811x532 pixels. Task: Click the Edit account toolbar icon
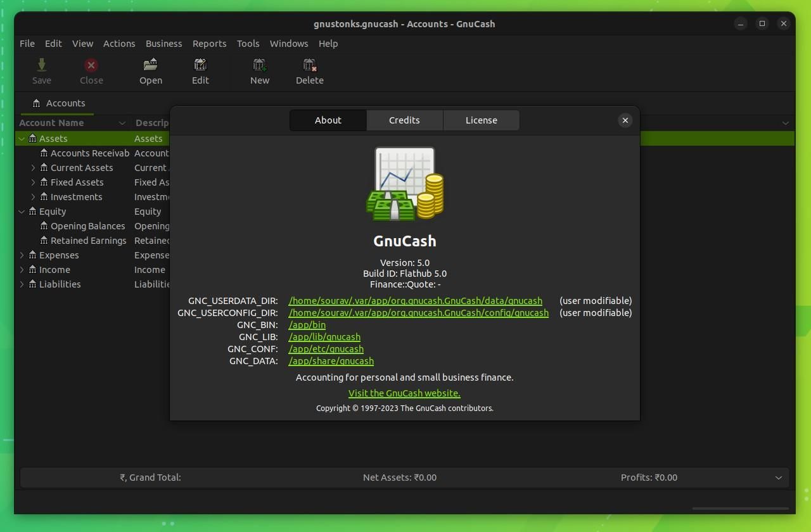(x=200, y=70)
